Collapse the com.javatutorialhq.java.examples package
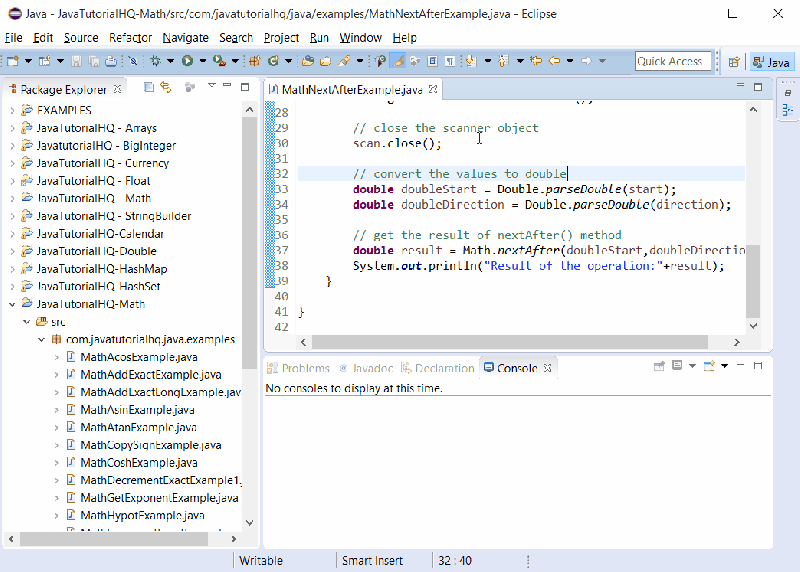 (x=41, y=339)
